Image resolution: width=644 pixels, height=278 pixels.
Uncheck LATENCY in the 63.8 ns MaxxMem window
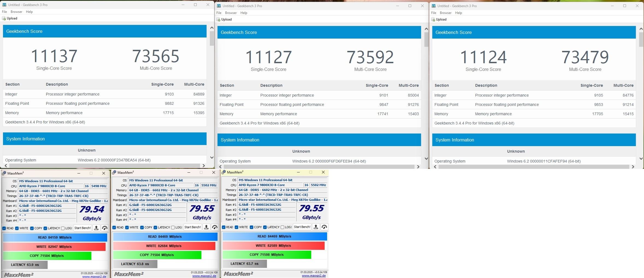tap(155, 227)
